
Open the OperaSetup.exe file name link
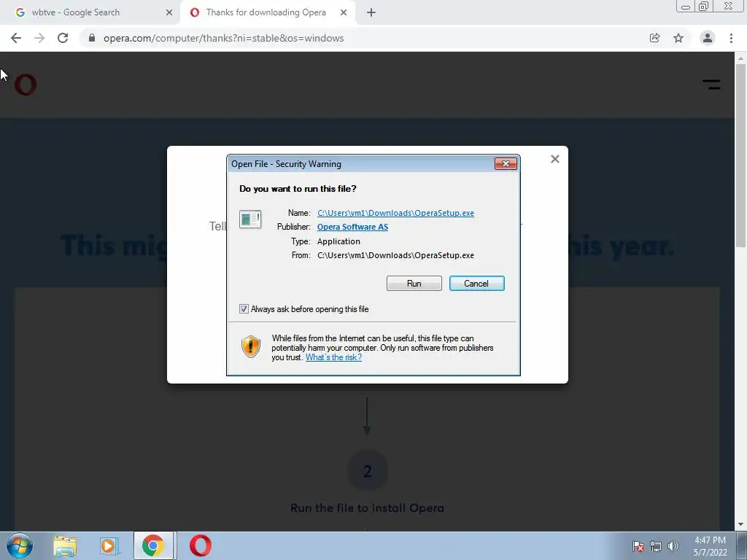click(395, 213)
